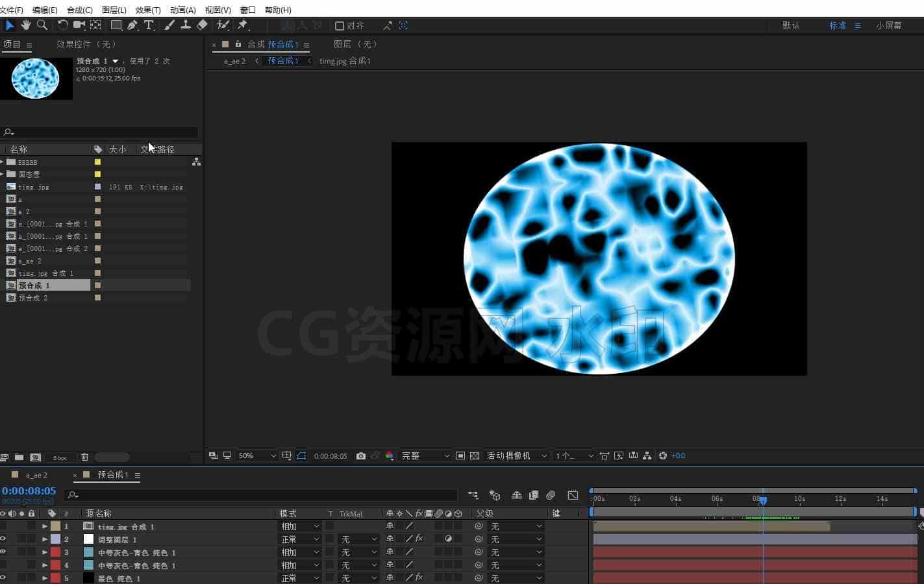Select the Rectangle shape tool

[x=116, y=25]
